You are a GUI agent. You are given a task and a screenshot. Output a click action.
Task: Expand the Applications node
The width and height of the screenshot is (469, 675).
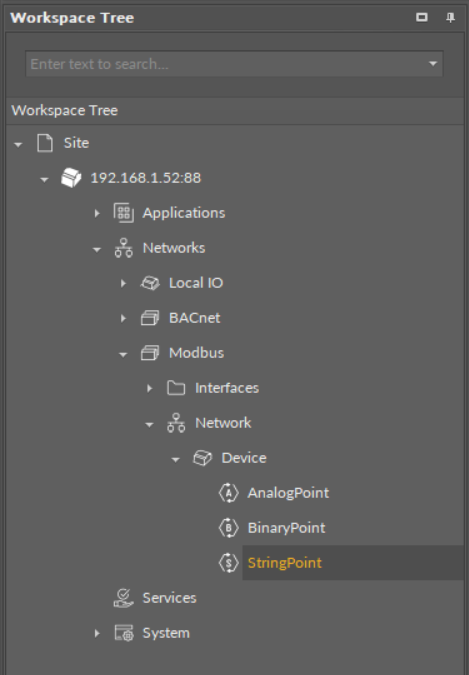(97, 213)
